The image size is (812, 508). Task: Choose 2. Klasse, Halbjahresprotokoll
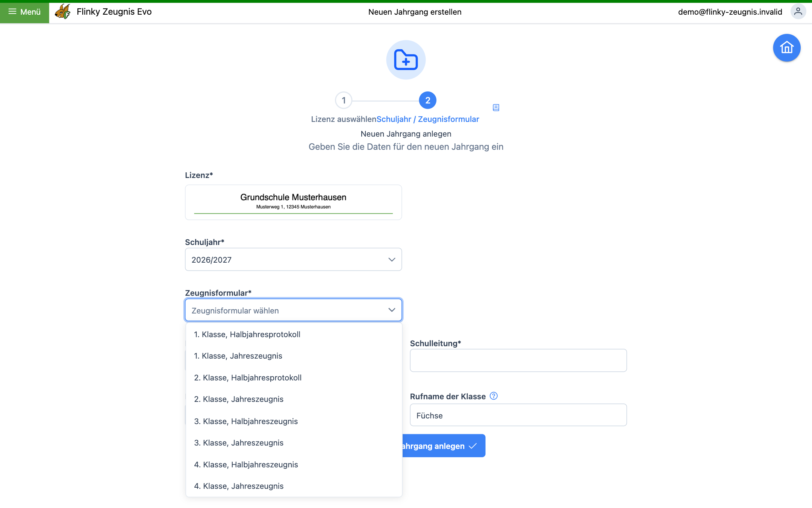click(294, 378)
